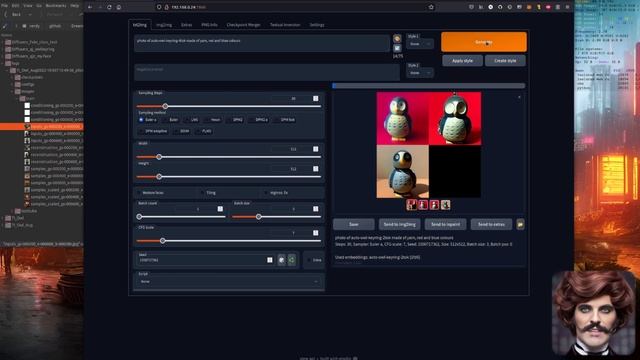
Task: Select the PLMS sampling method
Action: tap(203, 131)
